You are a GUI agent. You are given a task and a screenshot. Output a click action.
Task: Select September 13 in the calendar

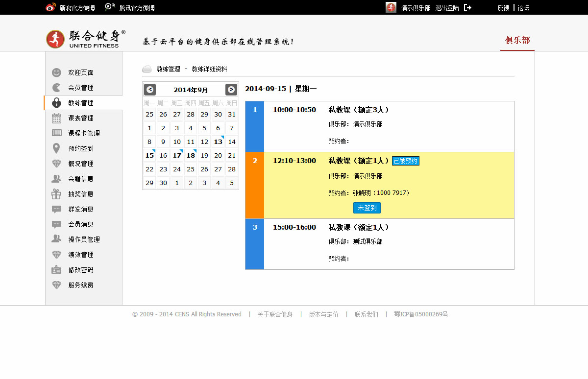[x=218, y=142]
